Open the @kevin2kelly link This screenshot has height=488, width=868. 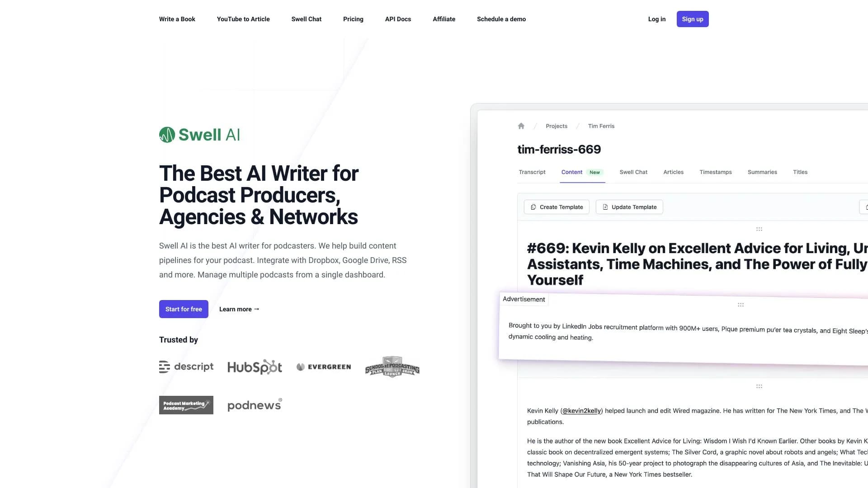[x=581, y=411]
